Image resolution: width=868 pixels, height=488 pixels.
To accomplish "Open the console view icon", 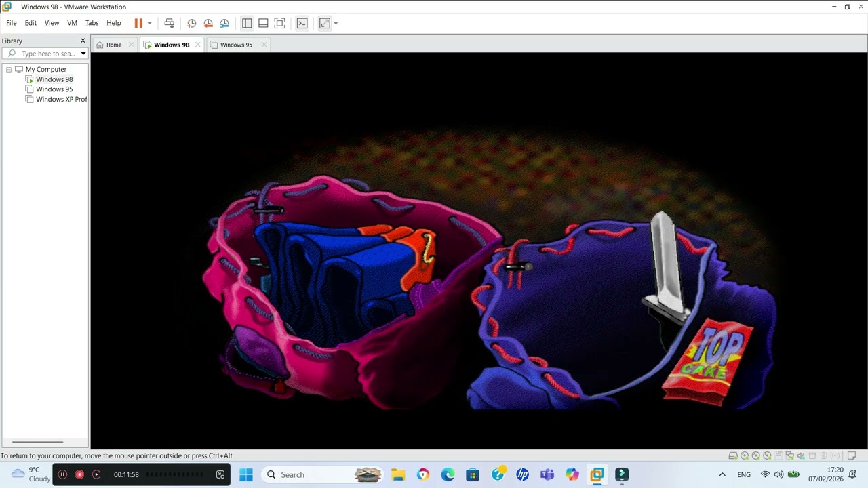I will 302,23.
